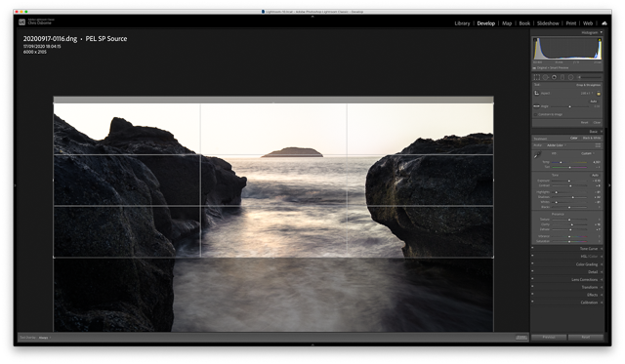Switch to the Print module
This screenshot has width=625, height=364.
point(571,23)
